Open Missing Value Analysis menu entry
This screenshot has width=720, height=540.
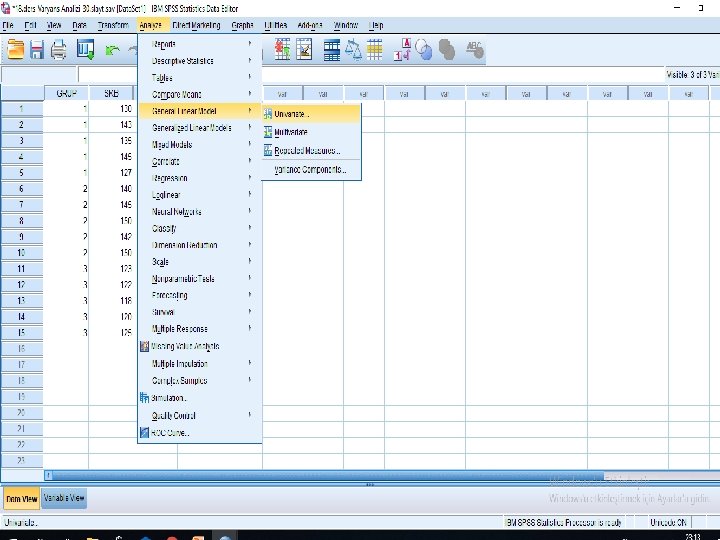[200, 346]
